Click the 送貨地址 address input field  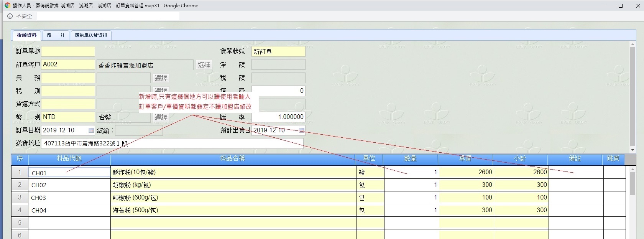(172, 143)
